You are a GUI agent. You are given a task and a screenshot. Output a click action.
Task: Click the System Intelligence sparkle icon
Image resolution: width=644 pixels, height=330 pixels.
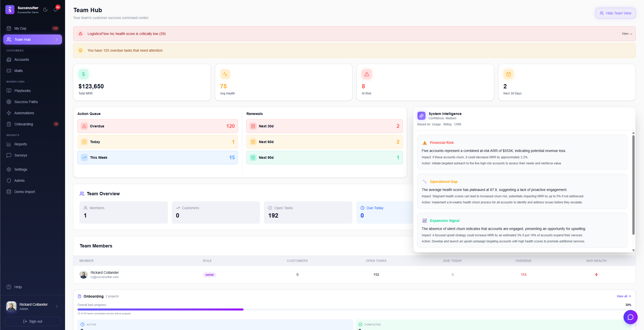(x=421, y=116)
